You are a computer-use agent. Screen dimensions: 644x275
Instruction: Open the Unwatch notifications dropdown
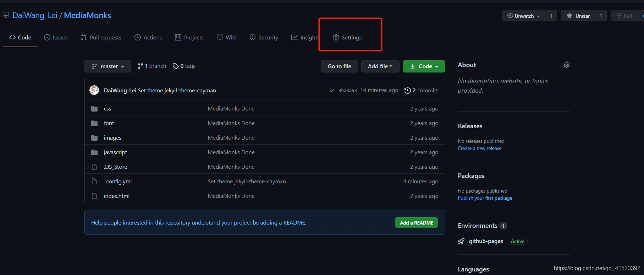(x=524, y=16)
